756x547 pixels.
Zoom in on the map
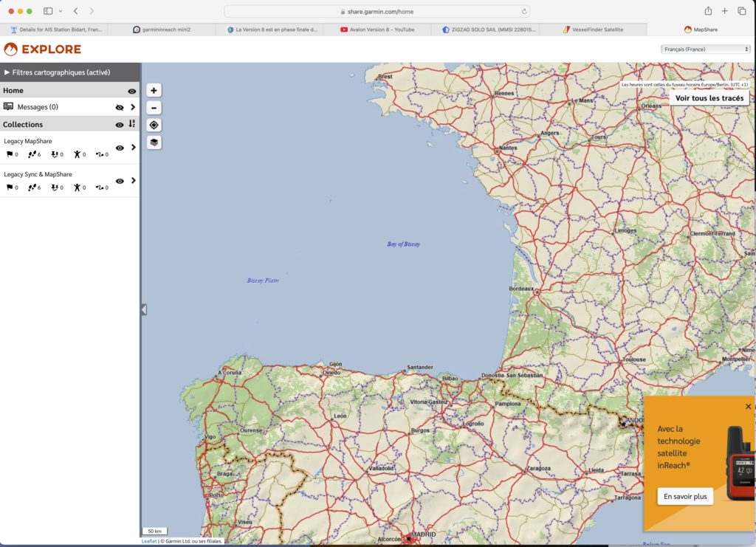(x=154, y=90)
